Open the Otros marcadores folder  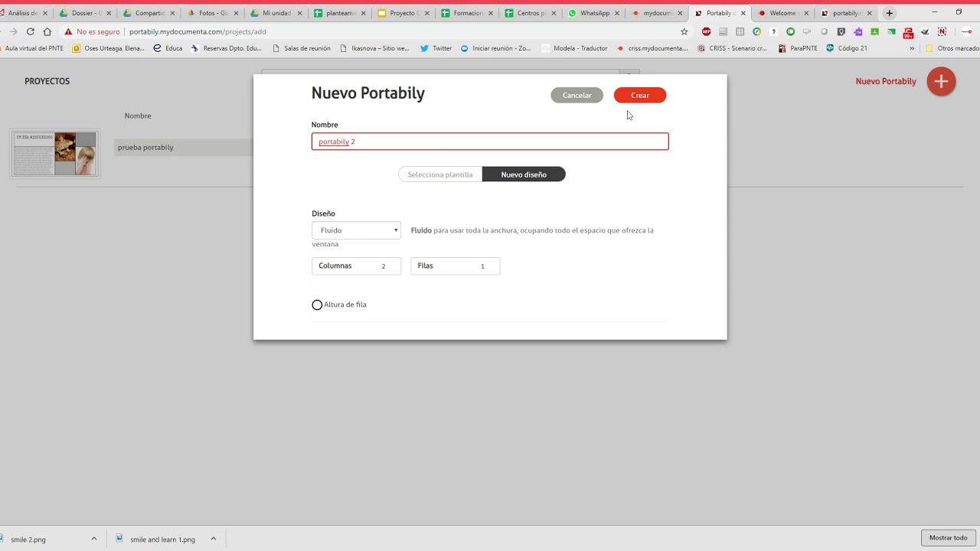point(952,48)
